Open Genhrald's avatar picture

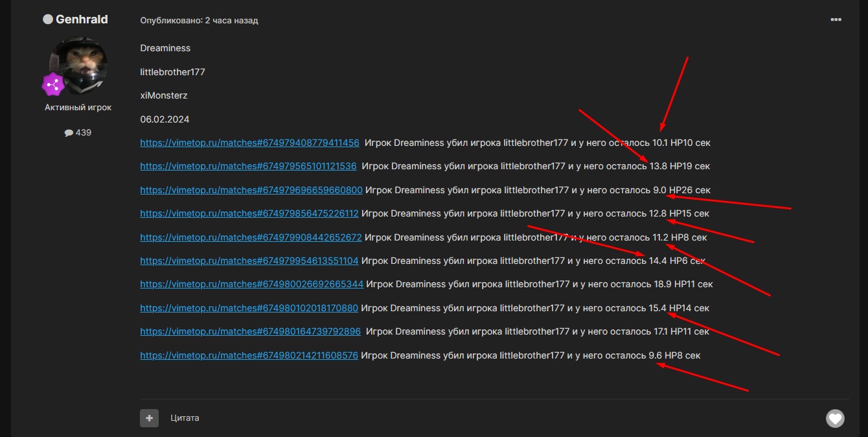tap(79, 65)
